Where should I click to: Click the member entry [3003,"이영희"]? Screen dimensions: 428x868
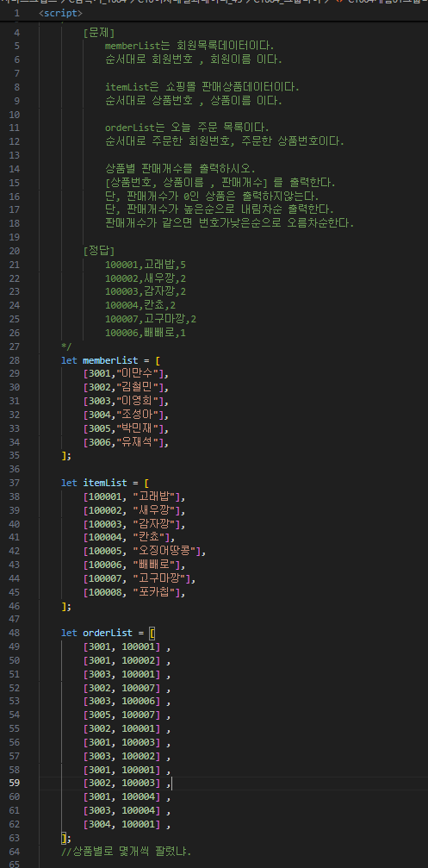(126, 401)
